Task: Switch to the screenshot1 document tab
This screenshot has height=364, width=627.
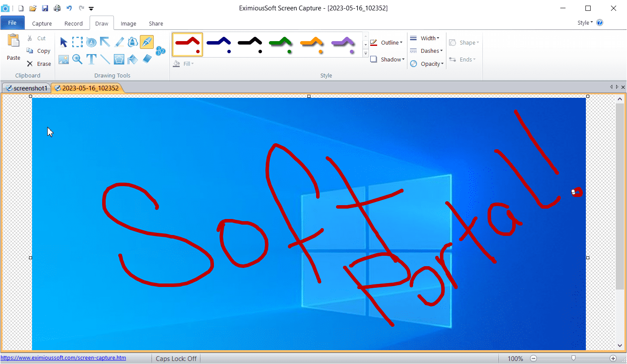Action: click(26, 88)
